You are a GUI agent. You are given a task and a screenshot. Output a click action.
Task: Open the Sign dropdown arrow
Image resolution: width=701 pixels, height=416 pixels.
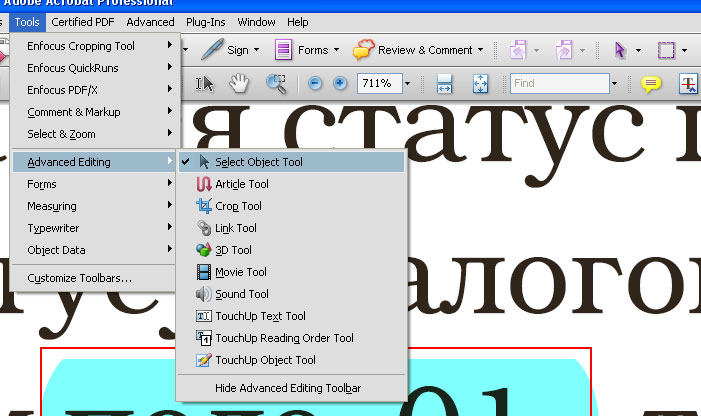256,50
